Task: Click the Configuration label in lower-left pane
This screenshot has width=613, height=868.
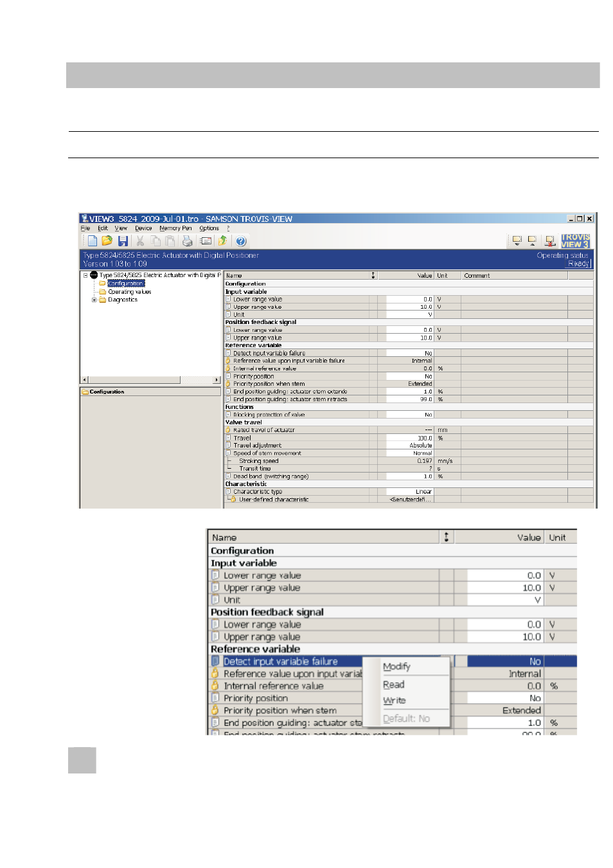Action: tap(107, 392)
